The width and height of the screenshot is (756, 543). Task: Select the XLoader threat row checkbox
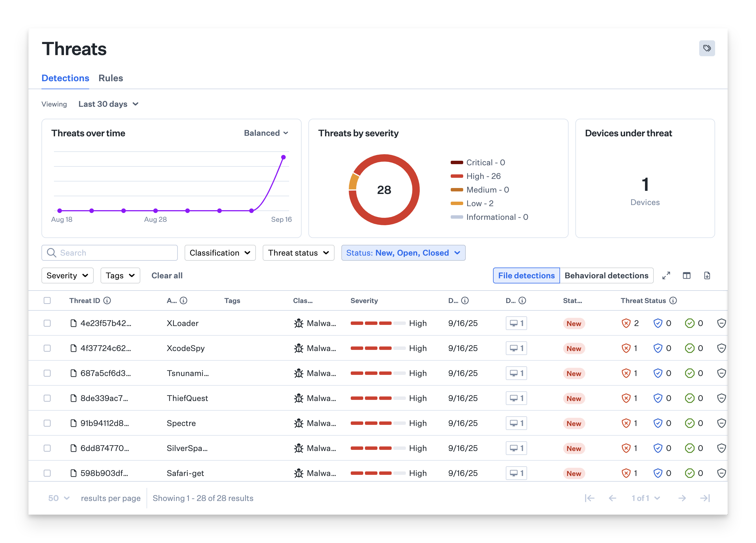click(x=47, y=323)
